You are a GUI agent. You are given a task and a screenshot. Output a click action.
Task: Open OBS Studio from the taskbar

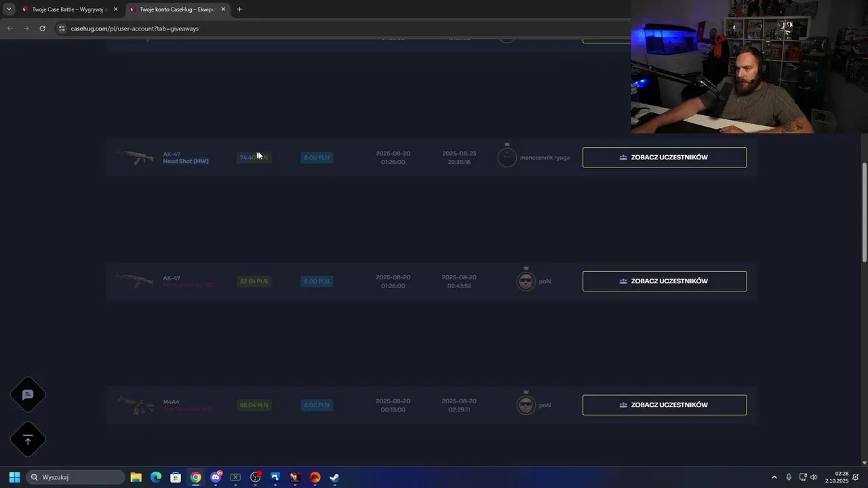256,477
